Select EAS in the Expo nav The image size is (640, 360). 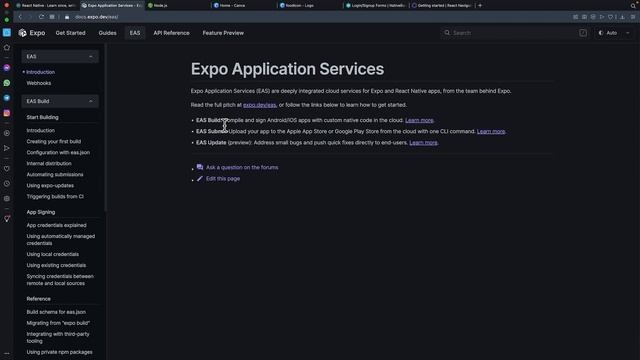point(135,33)
